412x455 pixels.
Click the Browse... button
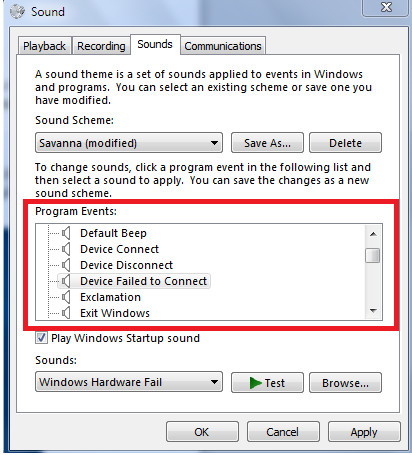coord(345,383)
